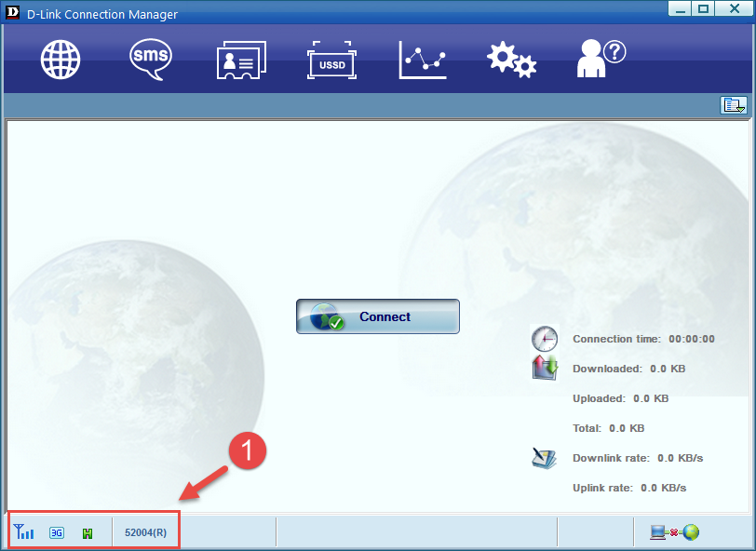Click the download/upload arrows icon
This screenshot has width=756, height=551.
pos(545,368)
